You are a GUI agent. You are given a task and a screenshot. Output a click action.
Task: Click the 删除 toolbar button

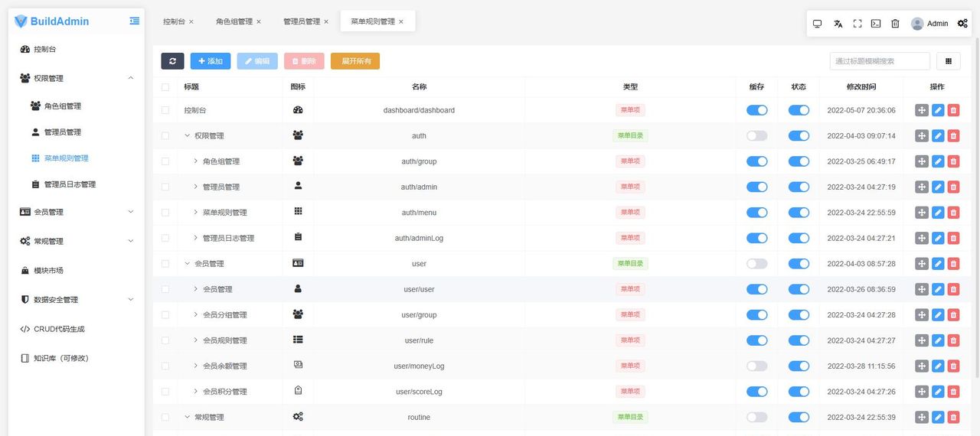pos(304,61)
